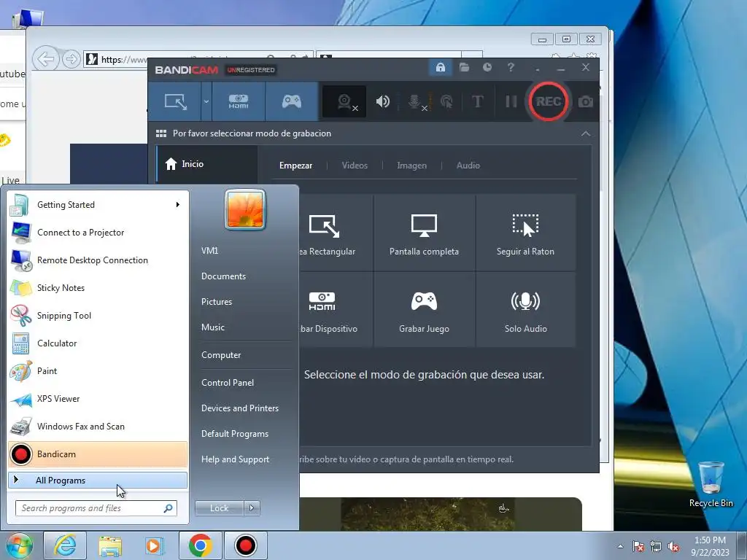Take a screenshot with the camera icon
Image resolution: width=747 pixels, height=560 pixels.
(586, 101)
